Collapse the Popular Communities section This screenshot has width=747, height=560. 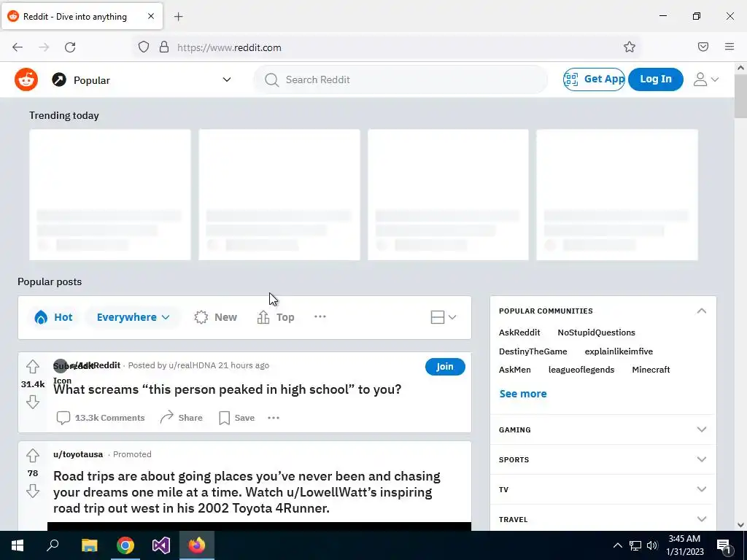point(701,311)
